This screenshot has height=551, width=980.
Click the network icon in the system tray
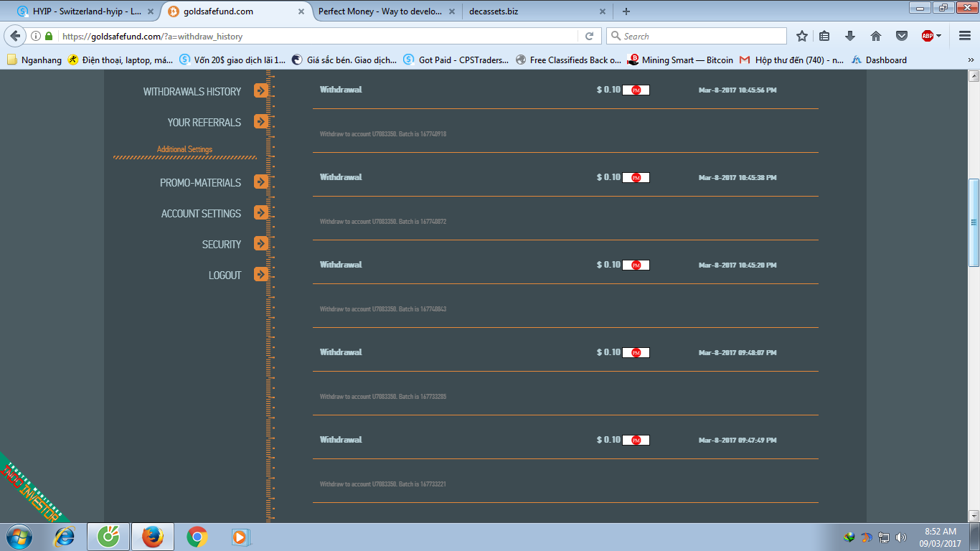pyautogui.click(x=884, y=537)
